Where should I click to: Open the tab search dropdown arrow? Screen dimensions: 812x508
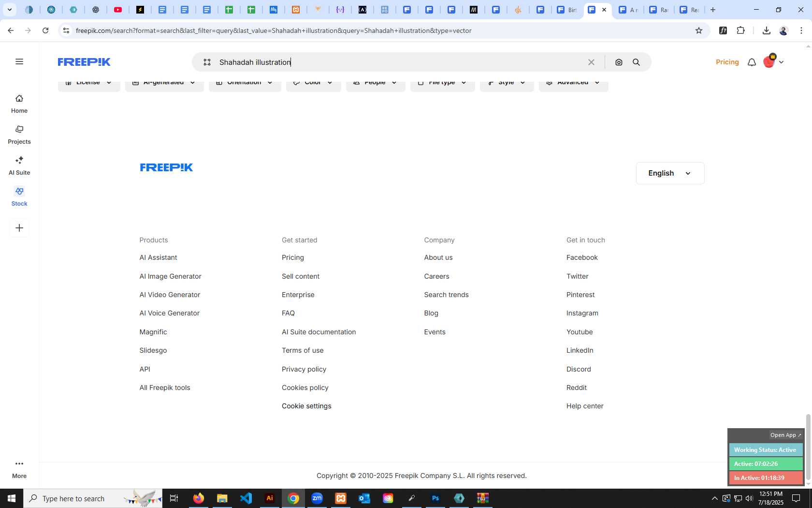[x=9, y=10]
